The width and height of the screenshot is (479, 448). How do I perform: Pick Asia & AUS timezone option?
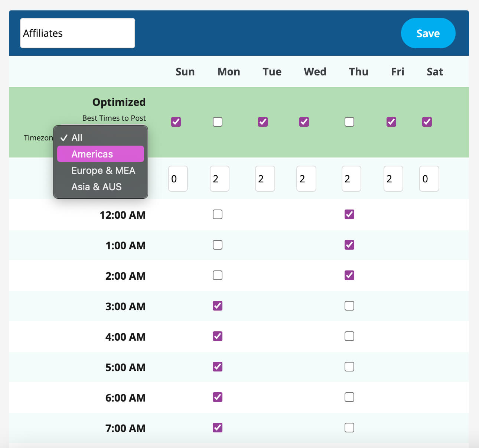click(96, 186)
